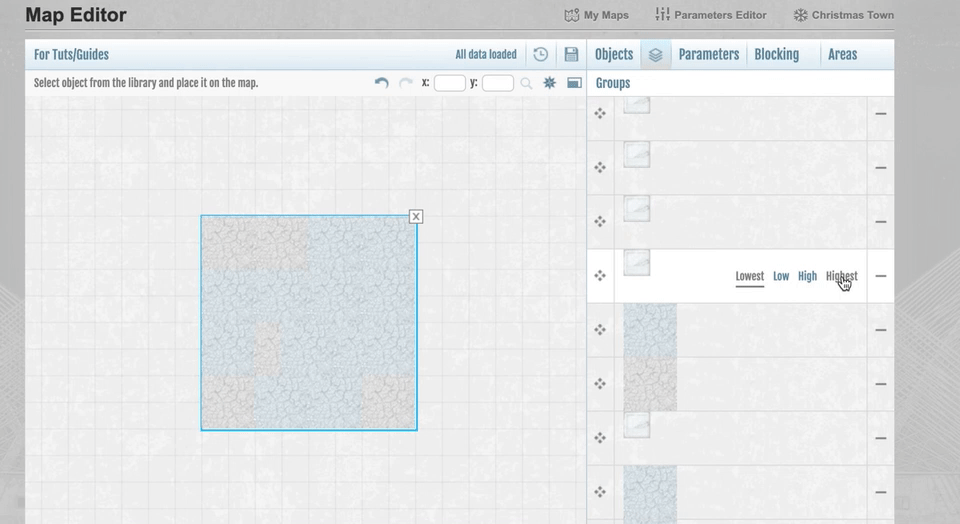Collapse the first group row with minus
The width and height of the screenshot is (960, 524).
coord(880,114)
